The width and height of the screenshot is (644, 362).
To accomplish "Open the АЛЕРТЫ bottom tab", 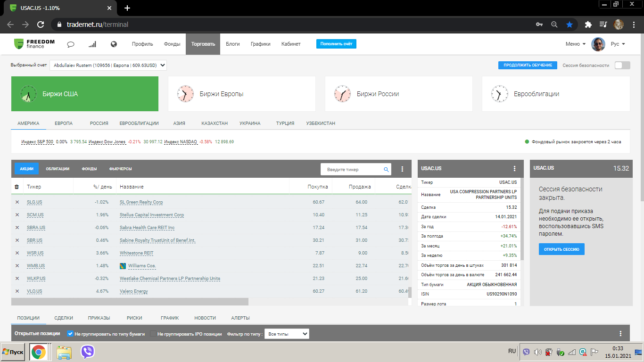I will [x=240, y=318].
